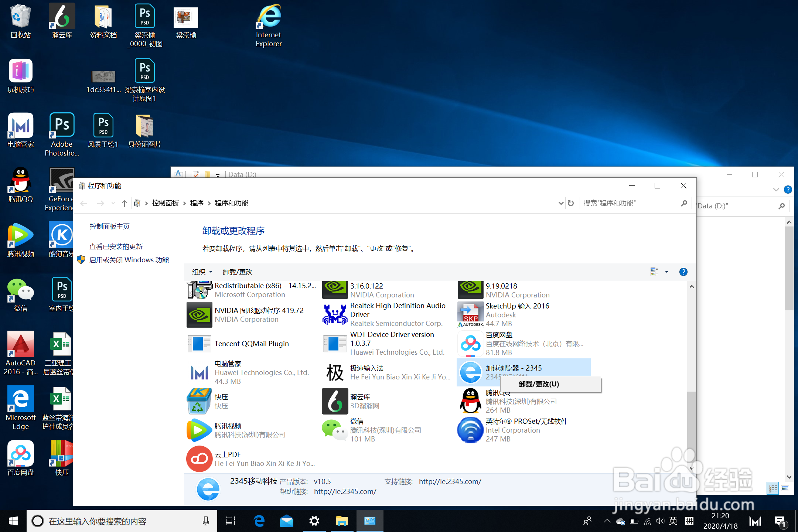This screenshot has width=798, height=532.
Task: Open the date and time clock
Action: click(x=720, y=521)
